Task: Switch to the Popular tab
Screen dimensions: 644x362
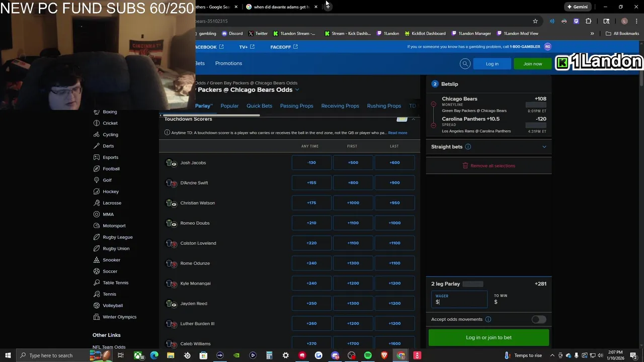Action: point(229,106)
